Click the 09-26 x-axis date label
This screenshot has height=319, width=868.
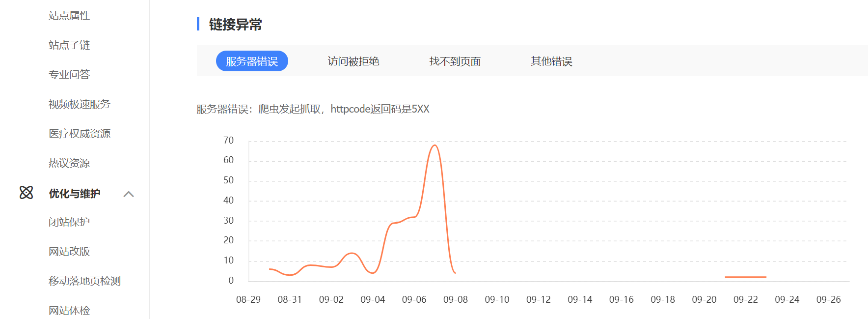828,299
